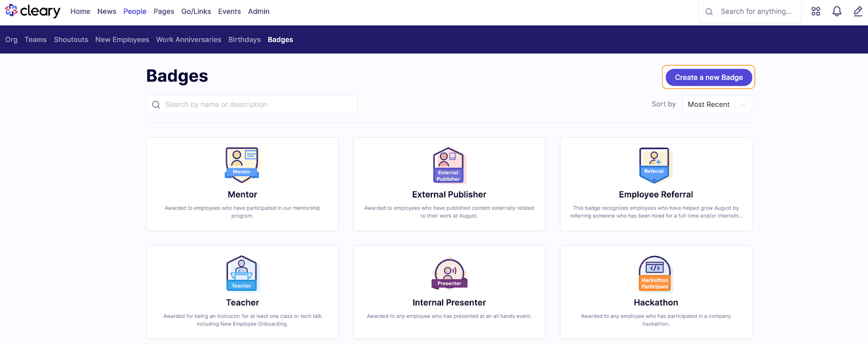Click the Teacher badge description text

coord(242,320)
